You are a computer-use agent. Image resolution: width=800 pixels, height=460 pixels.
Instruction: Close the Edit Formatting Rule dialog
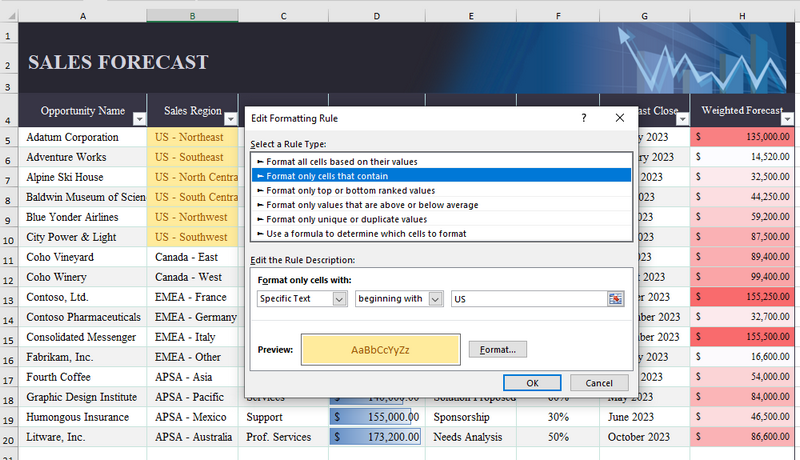(620, 118)
